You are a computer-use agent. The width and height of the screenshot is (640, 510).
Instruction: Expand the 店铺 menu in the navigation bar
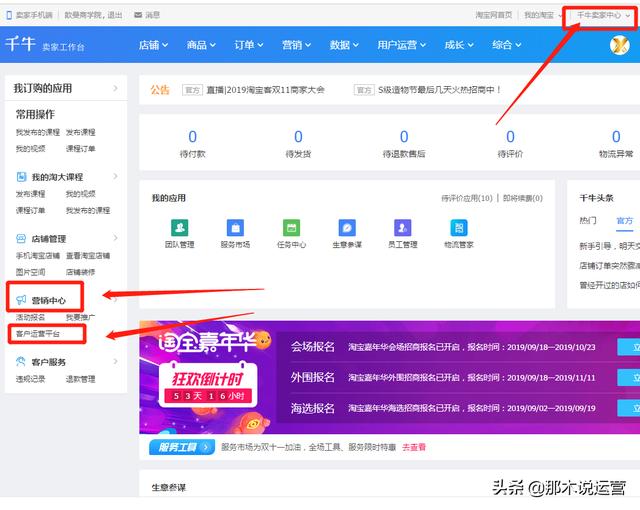(x=153, y=45)
